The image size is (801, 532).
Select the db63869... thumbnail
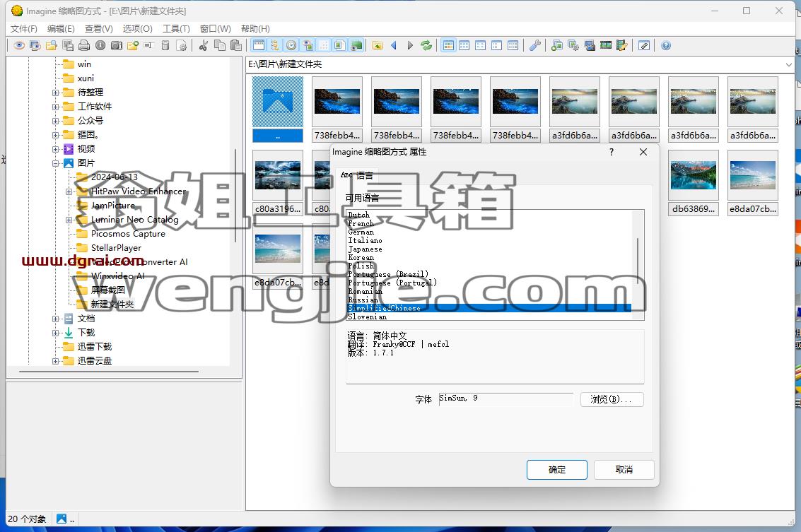694,183
